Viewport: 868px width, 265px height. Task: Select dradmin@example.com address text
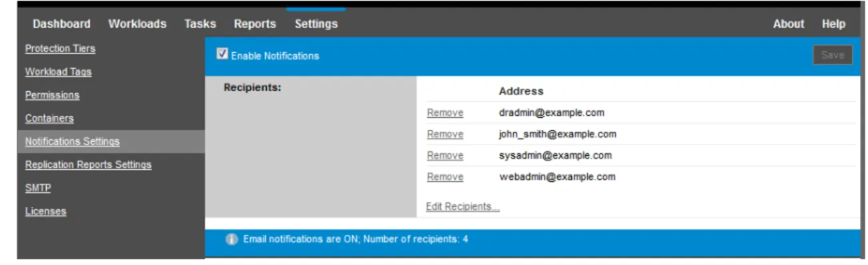[551, 113]
